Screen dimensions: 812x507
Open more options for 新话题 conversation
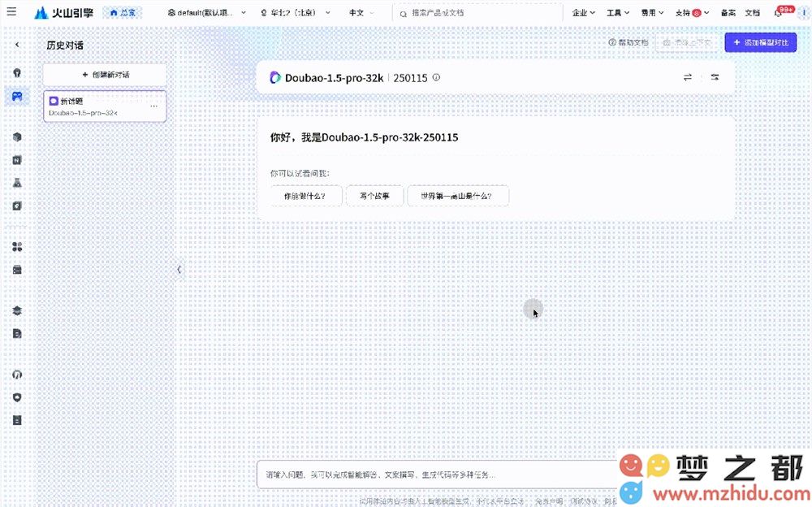pos(153,106)
